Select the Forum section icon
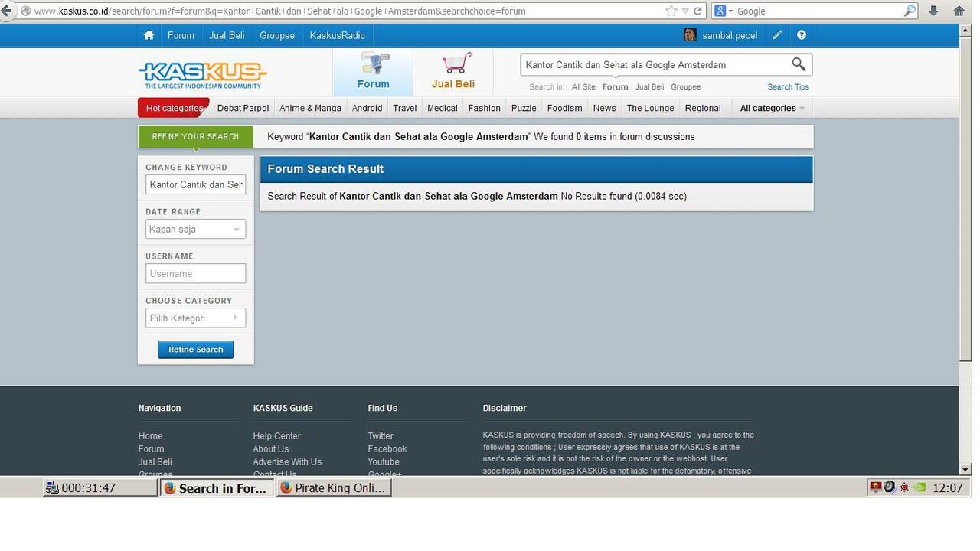 [x=373, y=72]
